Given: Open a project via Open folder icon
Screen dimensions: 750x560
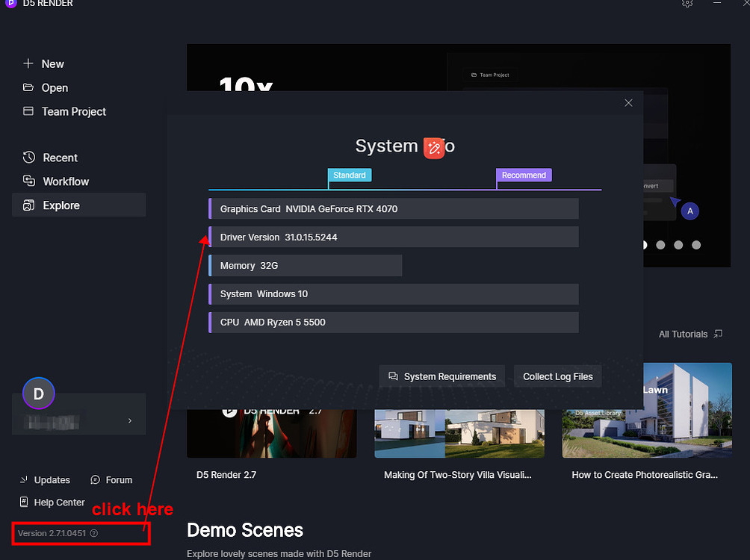Looking at the screenshot, I should click(28, 87).
